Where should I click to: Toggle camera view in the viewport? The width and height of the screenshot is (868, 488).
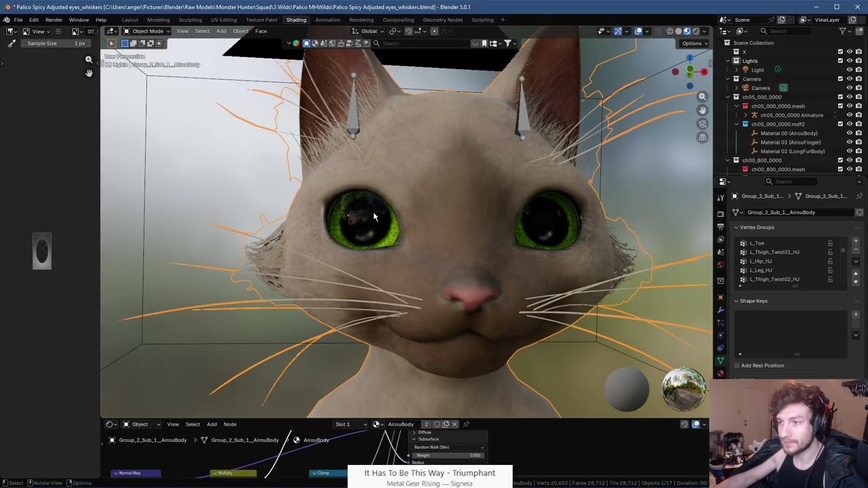click(703, 124)
